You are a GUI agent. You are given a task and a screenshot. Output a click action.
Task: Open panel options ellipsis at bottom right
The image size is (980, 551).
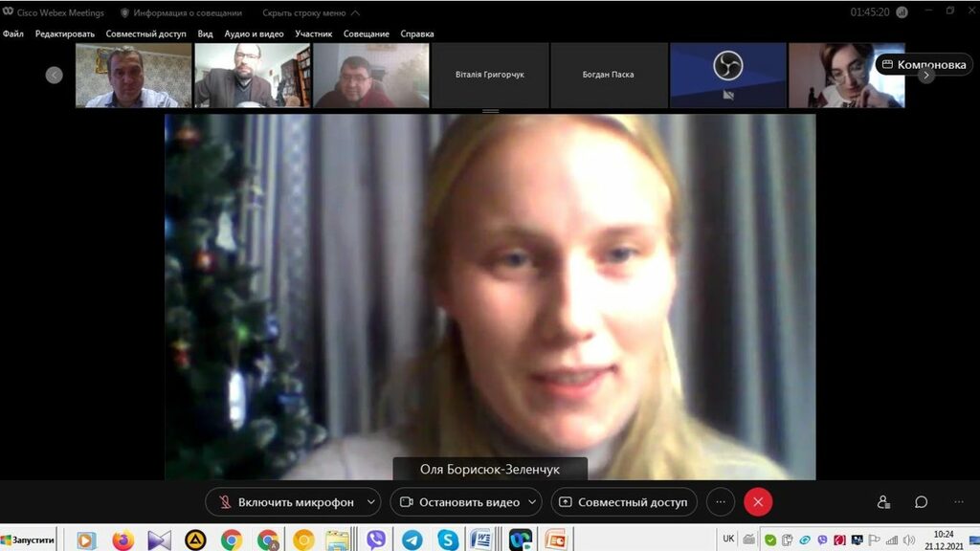[x=959, y=502]
